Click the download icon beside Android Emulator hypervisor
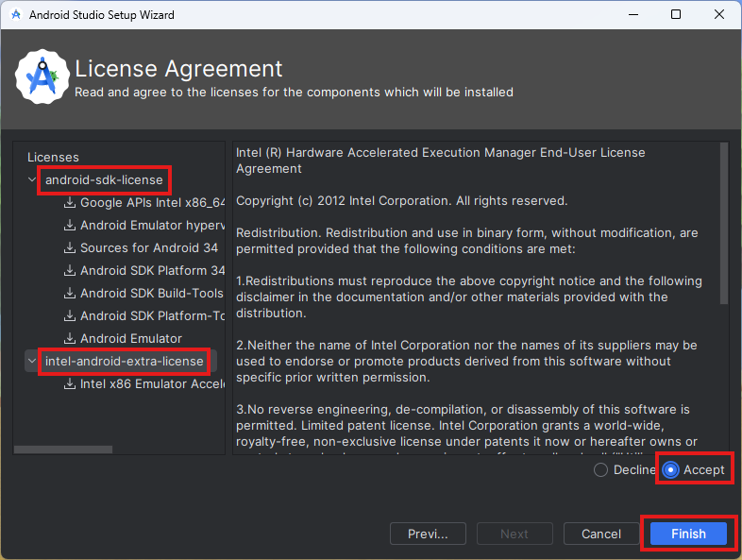 pyautogui.click(x=70, y=226)
